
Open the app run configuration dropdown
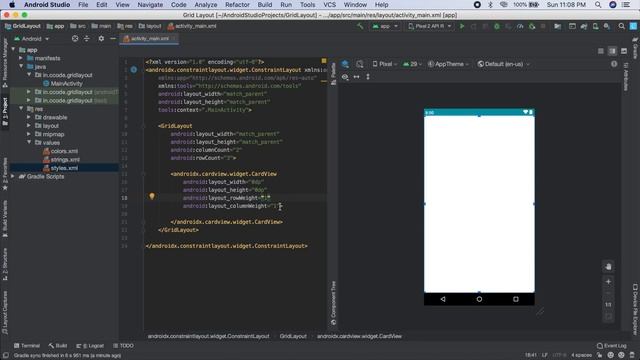385,26
